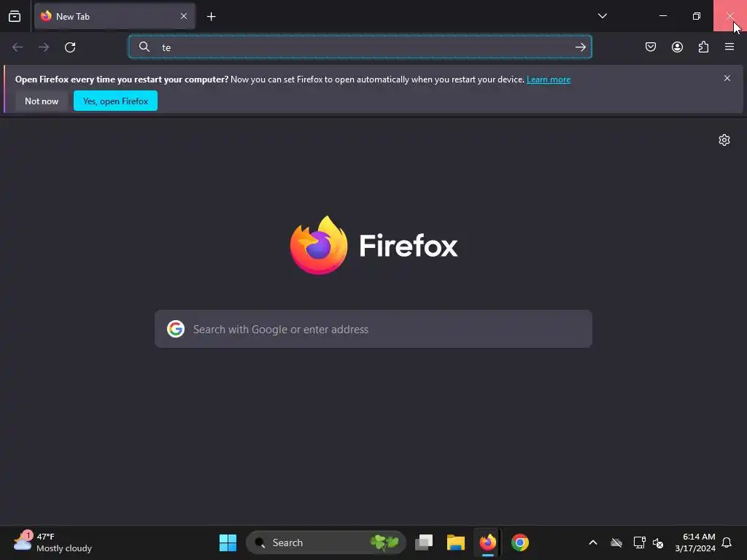The image size is (747, 560).
Task: Click the Google icon in the search box
Action: tap(176, 329)
